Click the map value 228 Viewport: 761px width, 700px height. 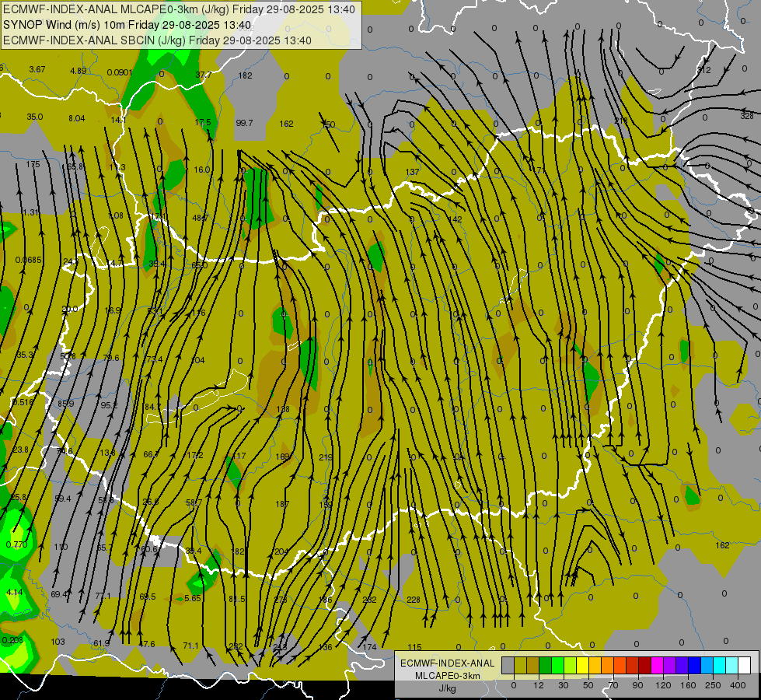(x=413, y=600)
